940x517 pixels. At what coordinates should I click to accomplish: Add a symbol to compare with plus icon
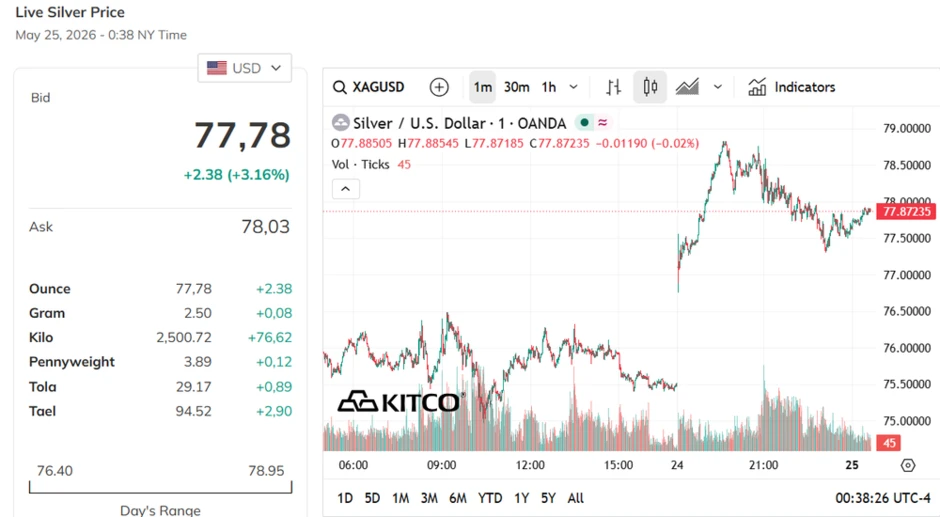pos(439,87)
